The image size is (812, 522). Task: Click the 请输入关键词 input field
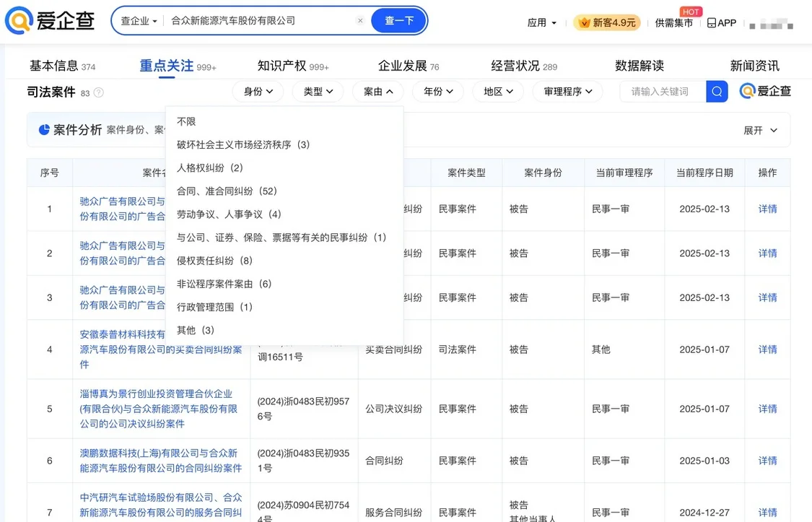click(x=660, y=91)
